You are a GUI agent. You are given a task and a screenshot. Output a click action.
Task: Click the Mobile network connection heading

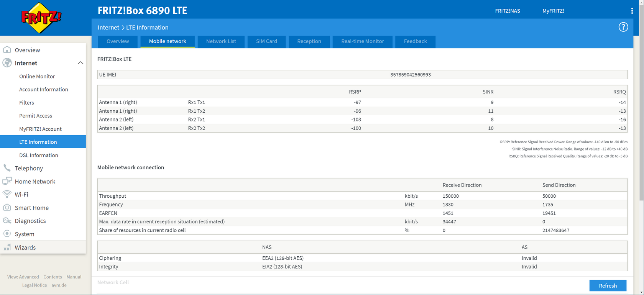tap(131, 167)
